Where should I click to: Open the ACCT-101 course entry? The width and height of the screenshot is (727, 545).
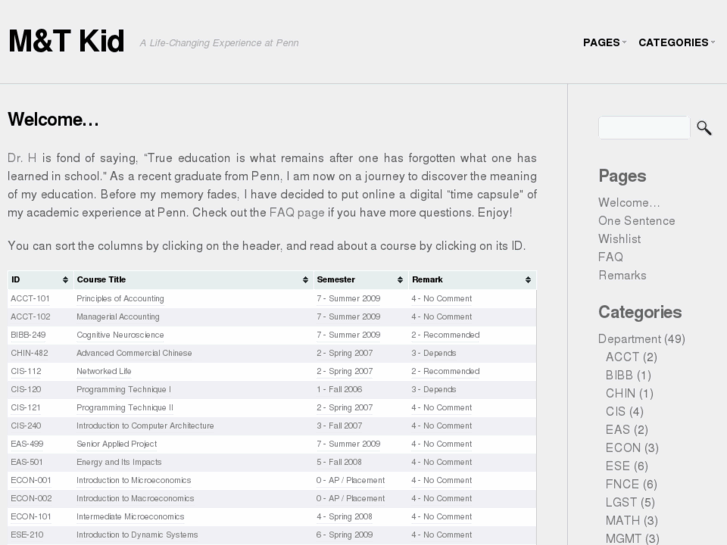(30, 299)
